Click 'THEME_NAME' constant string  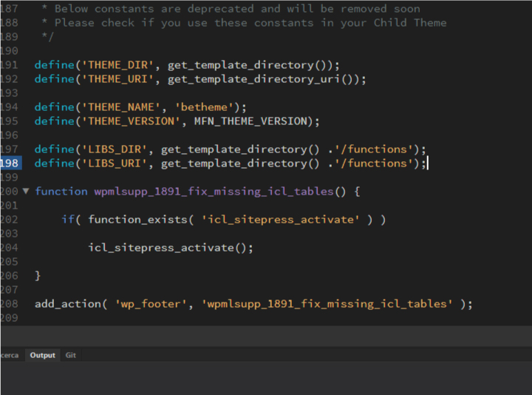[121, 107]
